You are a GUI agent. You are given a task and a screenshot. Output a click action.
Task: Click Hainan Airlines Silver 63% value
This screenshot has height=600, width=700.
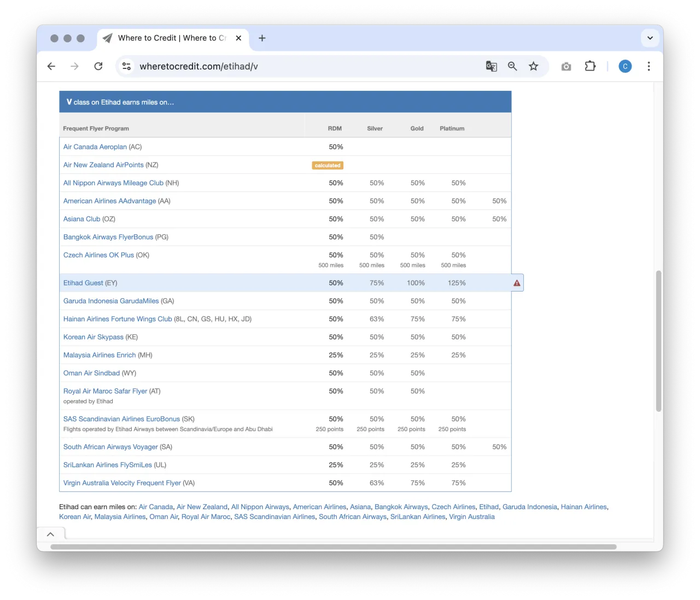tap(377, 319)
